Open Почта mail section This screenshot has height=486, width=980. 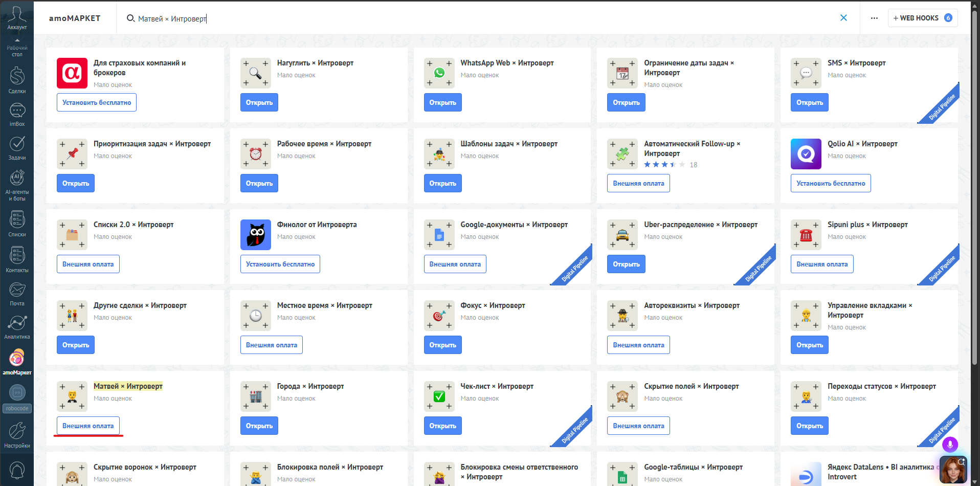coord(17,294)
